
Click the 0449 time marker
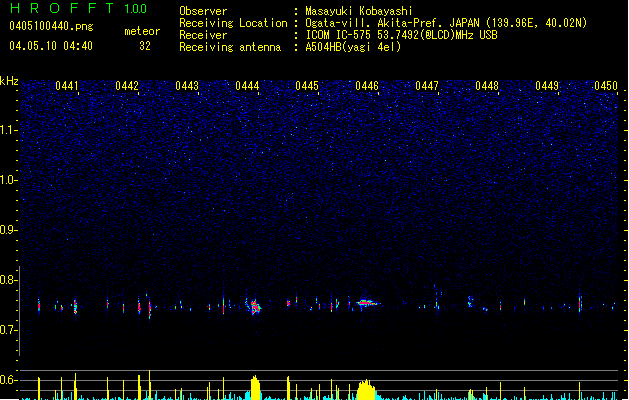point(547,86)
